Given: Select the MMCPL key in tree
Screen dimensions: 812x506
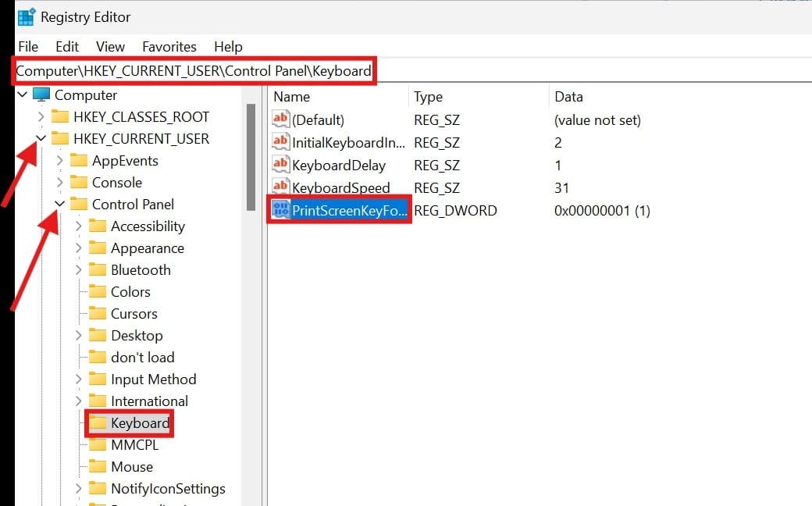Looking at the screenshot, I should 134,445.
